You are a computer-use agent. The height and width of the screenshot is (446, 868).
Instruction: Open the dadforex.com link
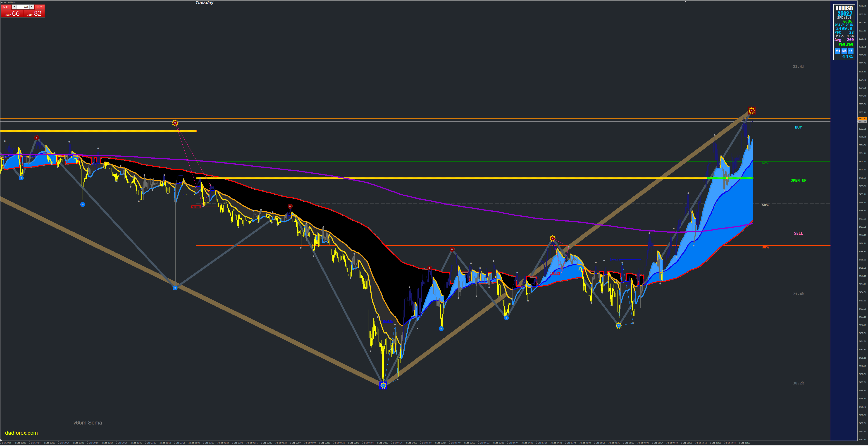pos(21,433)
